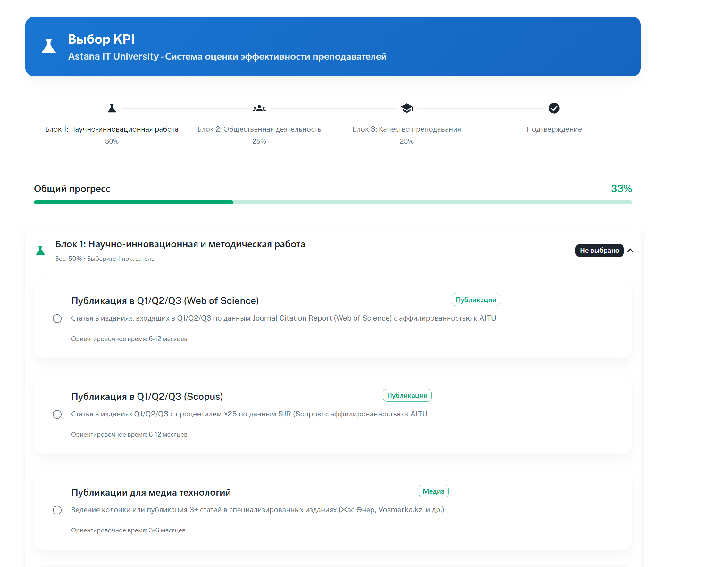This screenshot has height=567, width=728.
Task: Click the media description mentioning Vosmerka.kz
Action: point(257,510)
